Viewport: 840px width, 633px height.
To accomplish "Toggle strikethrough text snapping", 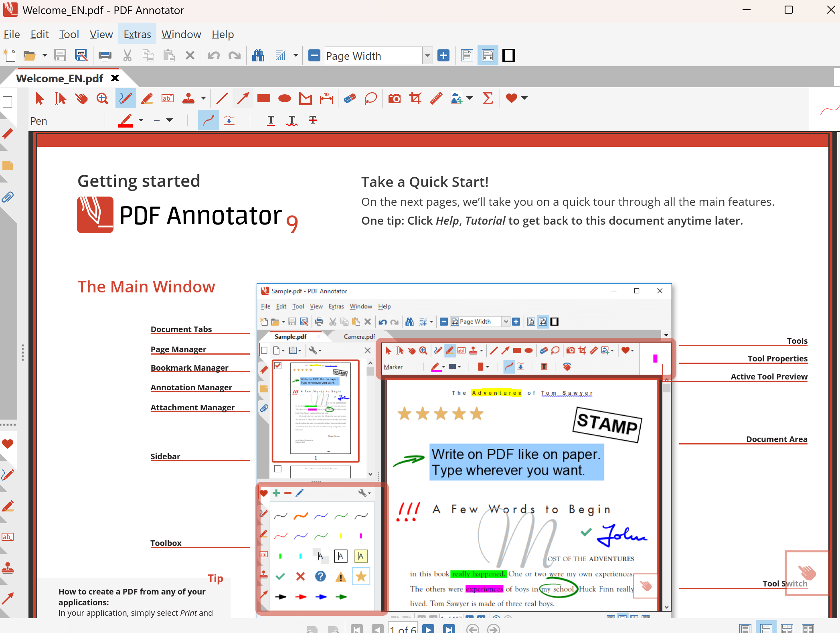I will tap(313, 120).
